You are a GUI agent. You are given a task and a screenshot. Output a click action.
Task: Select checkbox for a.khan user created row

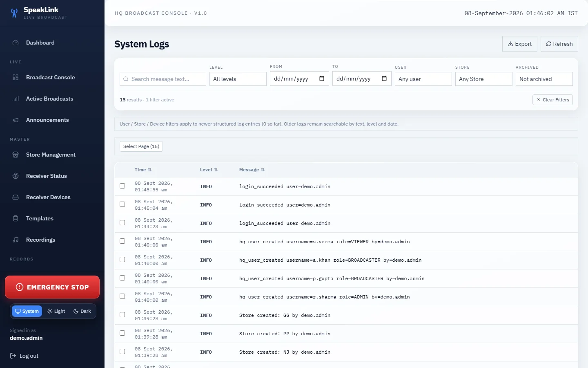[x=122, y=260]
